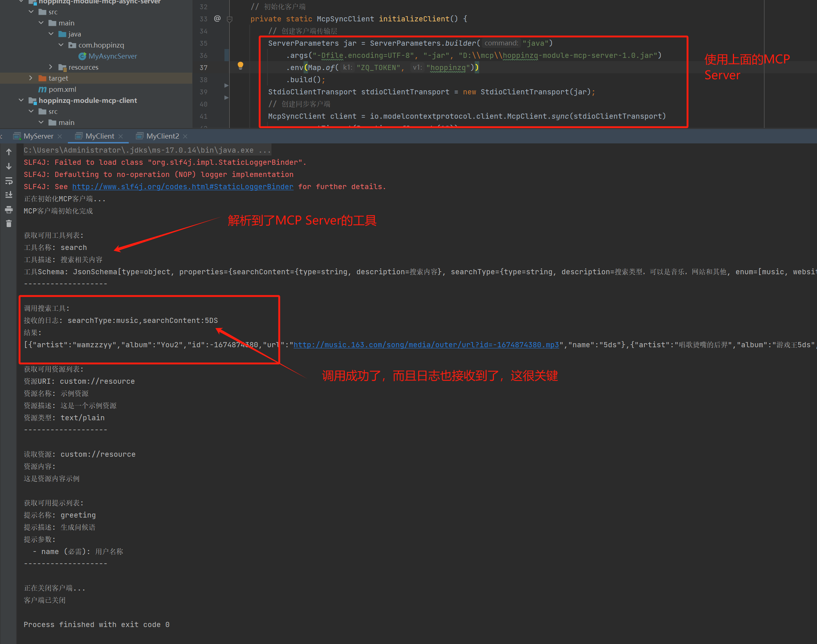This screenshot has width=817, height=644.
Task: Expand the target folder
Action: pos(31,78)
